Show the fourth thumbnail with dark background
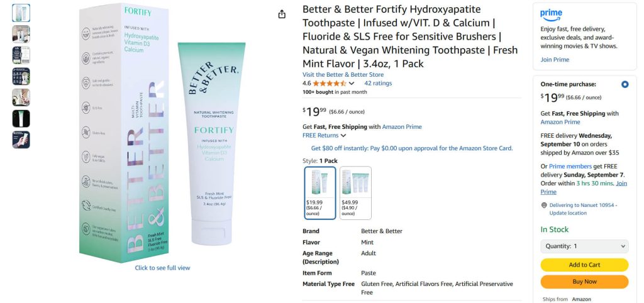Viewport: 644px width, 303px height. 21,76
